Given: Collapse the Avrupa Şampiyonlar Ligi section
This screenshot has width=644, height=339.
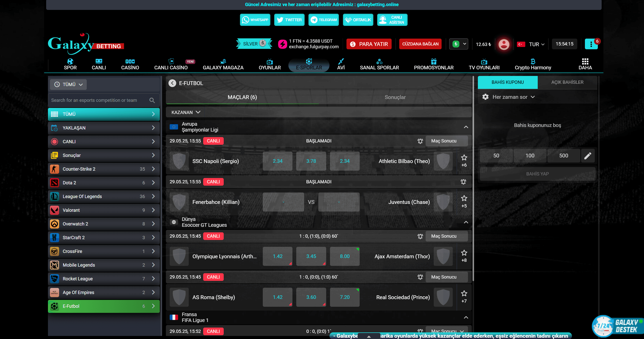Looking at the screenshot, I should pyautogui.click(x=466, y=127).
